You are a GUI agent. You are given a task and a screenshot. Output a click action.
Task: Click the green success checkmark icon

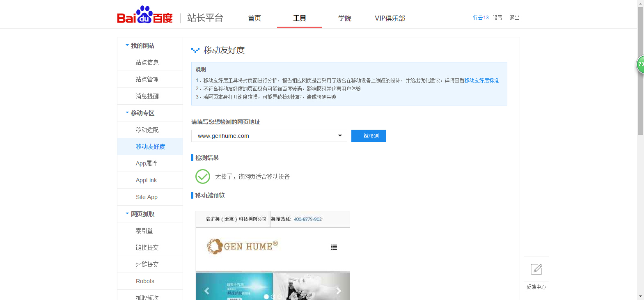point(203,176)
